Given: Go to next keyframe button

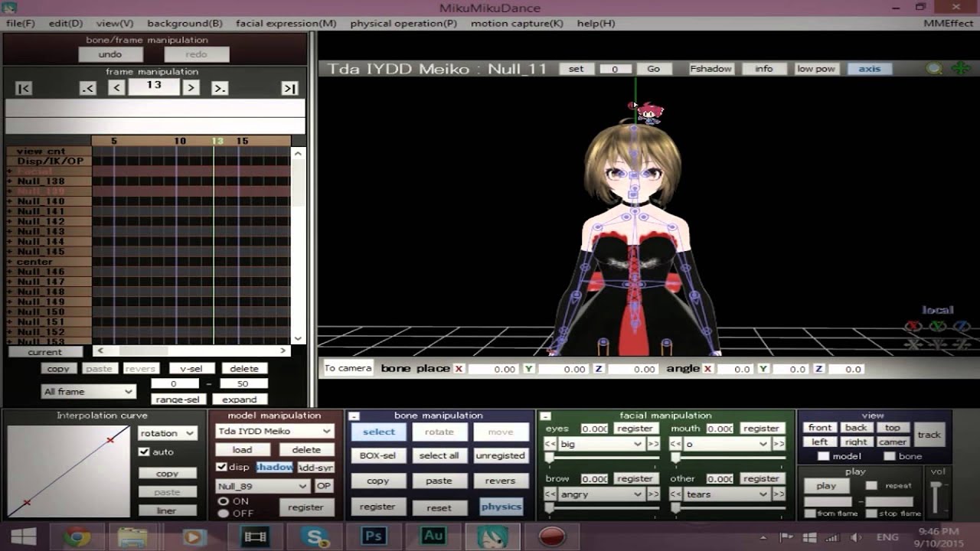Looking at the screenshot, I should tap(220, 88).
